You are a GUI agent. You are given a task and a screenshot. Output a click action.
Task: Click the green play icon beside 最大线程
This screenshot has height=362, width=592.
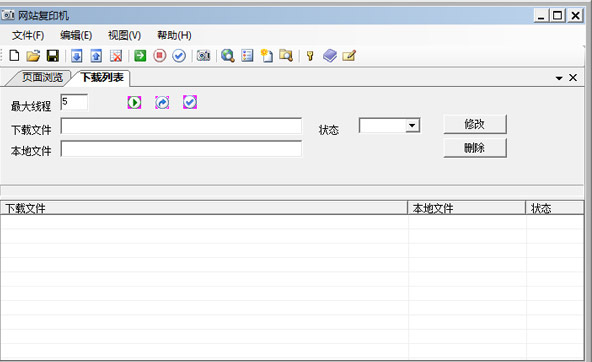click(134, 102)
